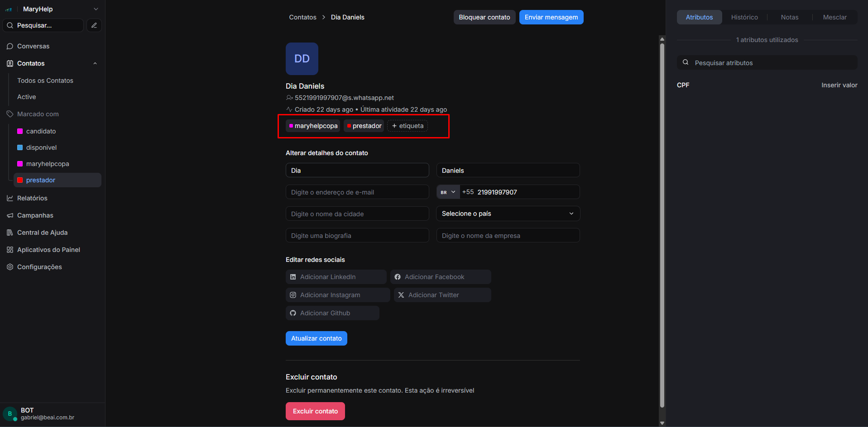This screenshot has height=427, width=868.
Task: Open Aplicativos do Painel grid icon
Action: [x=10, y=250]
